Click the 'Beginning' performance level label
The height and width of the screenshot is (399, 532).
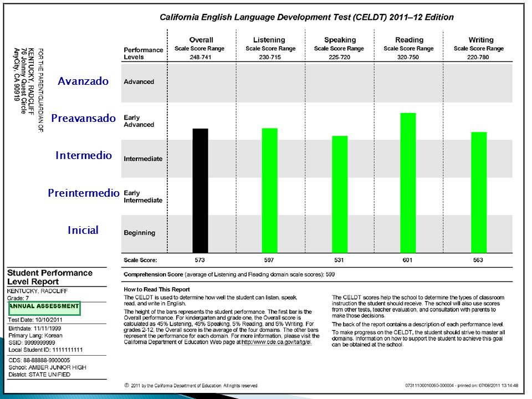point(140,233)
